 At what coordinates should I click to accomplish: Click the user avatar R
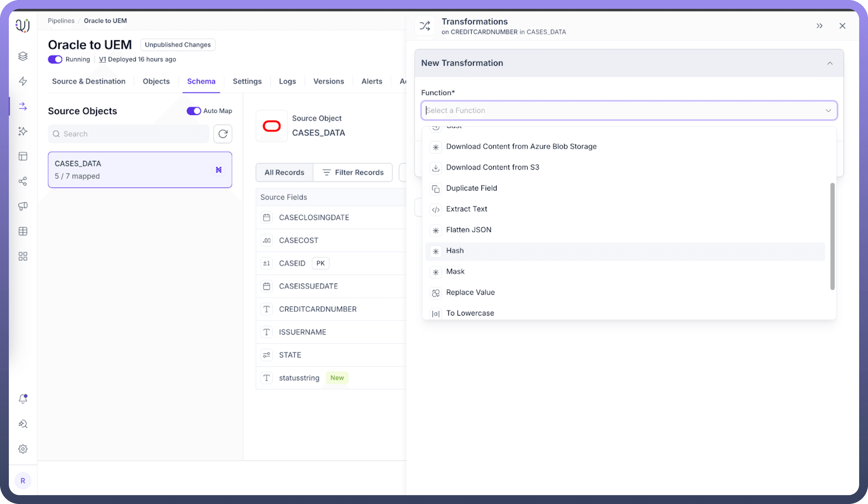click(23, 481)
